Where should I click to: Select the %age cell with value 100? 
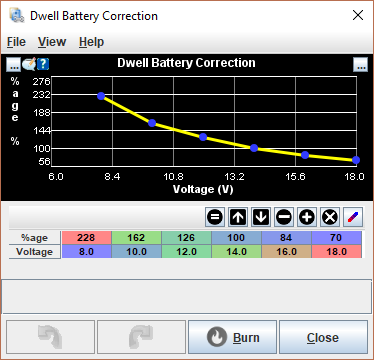236,238
